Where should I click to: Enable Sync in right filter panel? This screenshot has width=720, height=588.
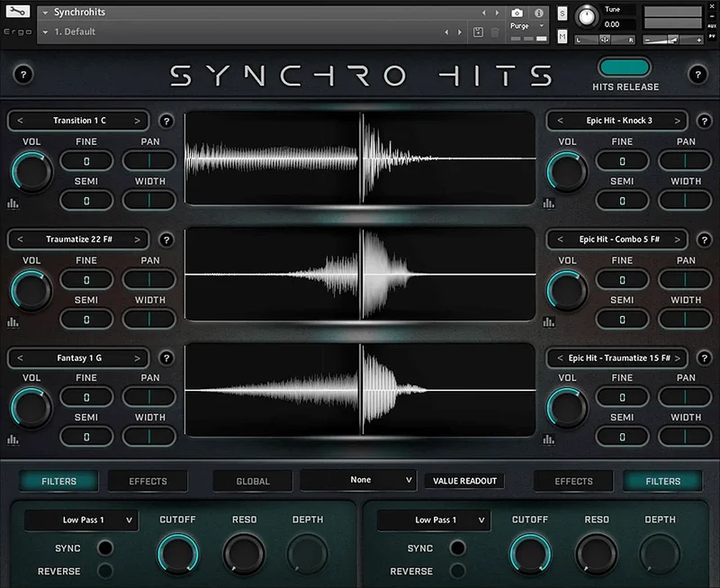click(x=457, y=547)
